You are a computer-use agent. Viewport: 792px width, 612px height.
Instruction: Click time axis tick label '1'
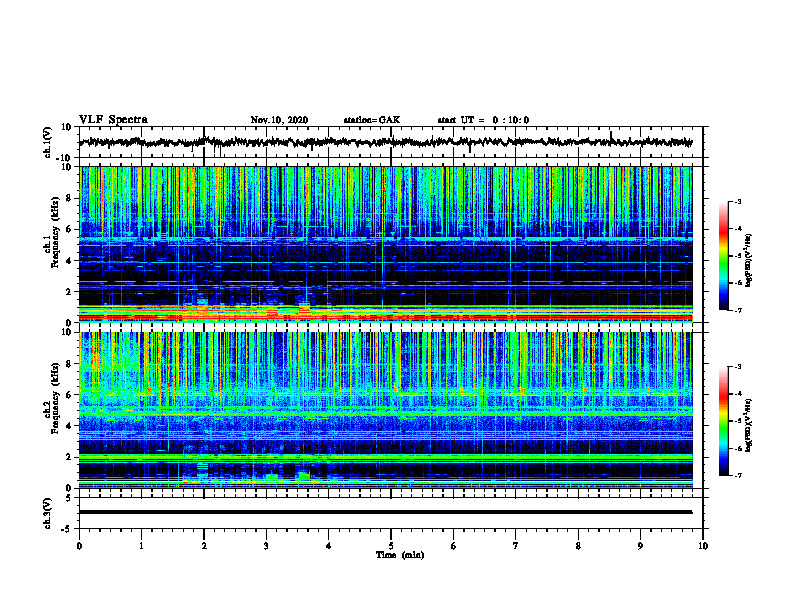pyautogui.click(x=141, y=546)
